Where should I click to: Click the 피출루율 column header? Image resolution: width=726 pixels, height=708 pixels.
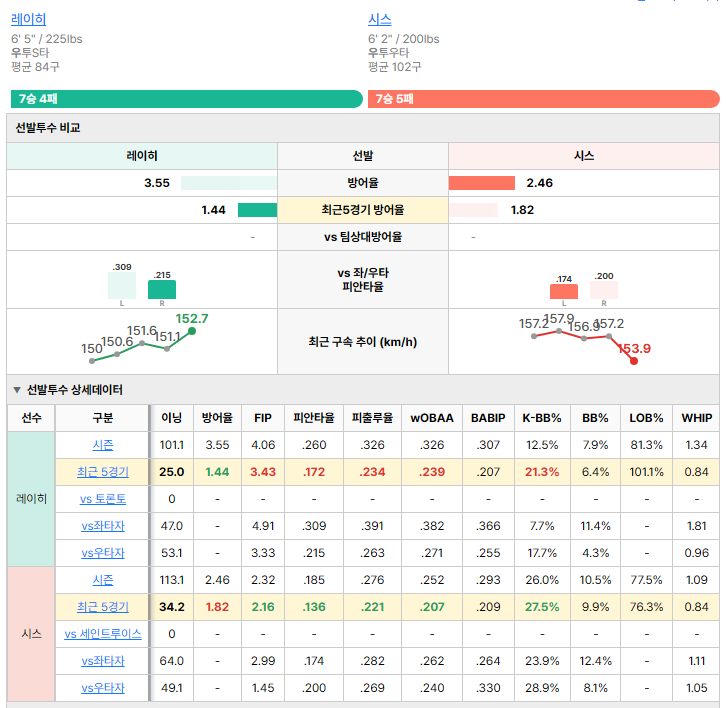[372, 418]
